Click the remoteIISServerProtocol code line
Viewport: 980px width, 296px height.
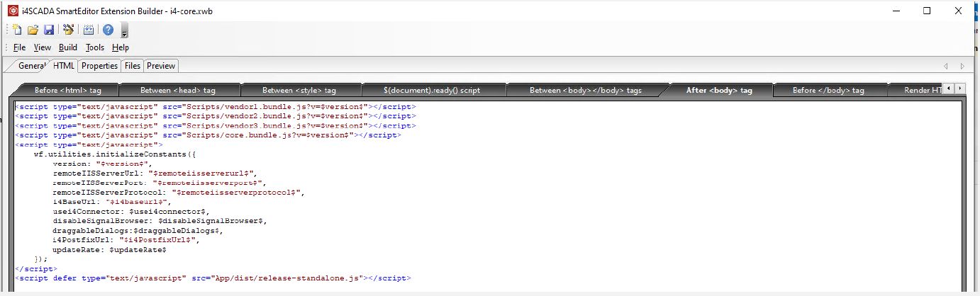pyautogui.click(x=178, y=192)
